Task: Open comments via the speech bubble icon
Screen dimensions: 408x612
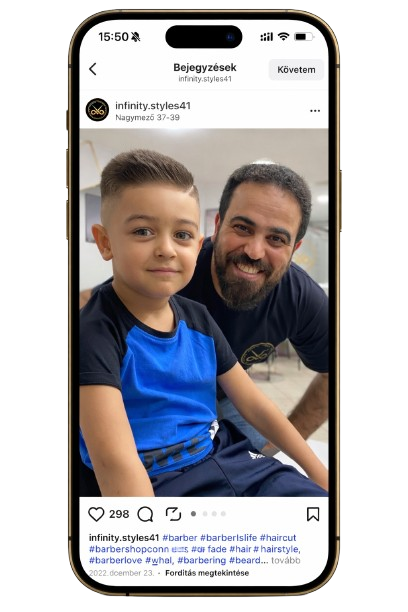Action: click(145, 514)
